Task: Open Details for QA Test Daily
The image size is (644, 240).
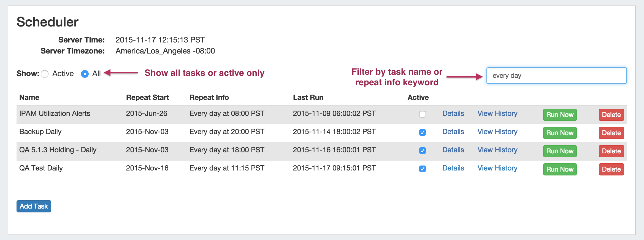Action: (x=453, y=168)
